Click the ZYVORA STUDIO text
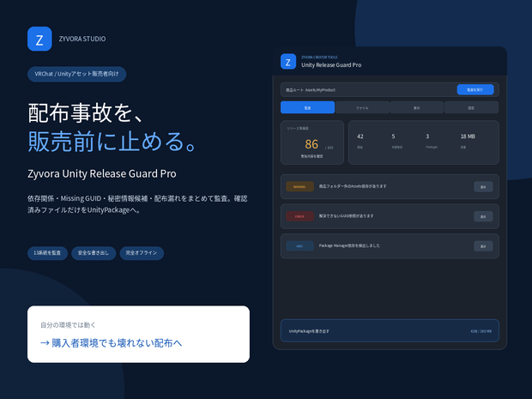Viewport: 532px width, 399px height. click(x=82, y=39)
